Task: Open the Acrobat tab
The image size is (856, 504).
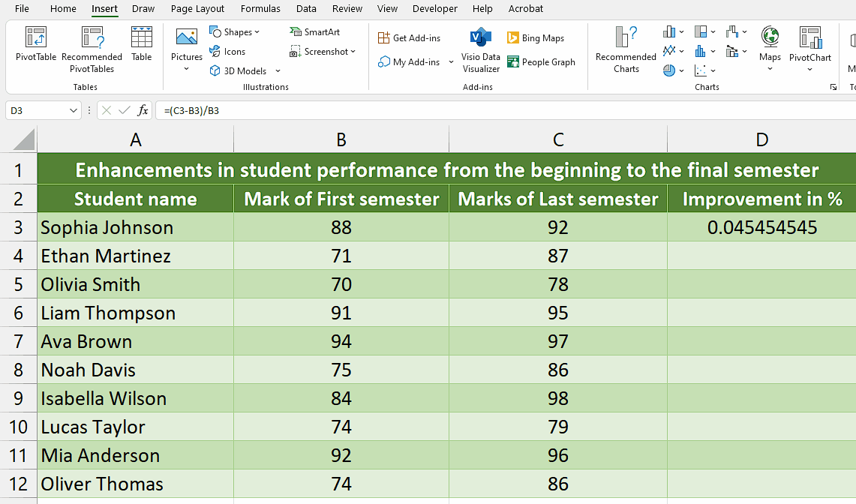Action: pos(526,9)
